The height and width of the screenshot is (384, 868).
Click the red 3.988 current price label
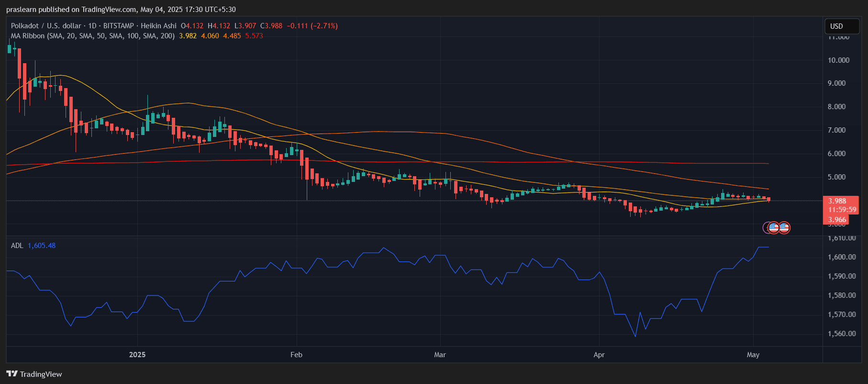837,201
